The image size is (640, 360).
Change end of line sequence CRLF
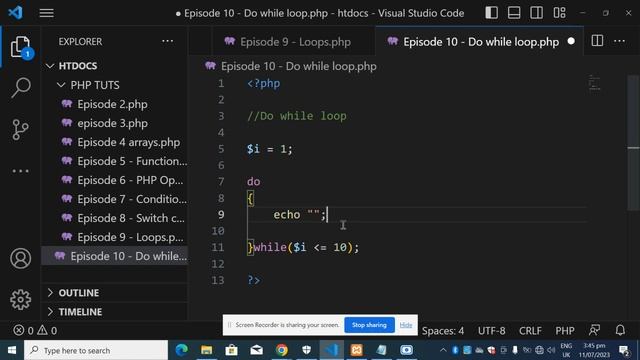coord(530,331)
